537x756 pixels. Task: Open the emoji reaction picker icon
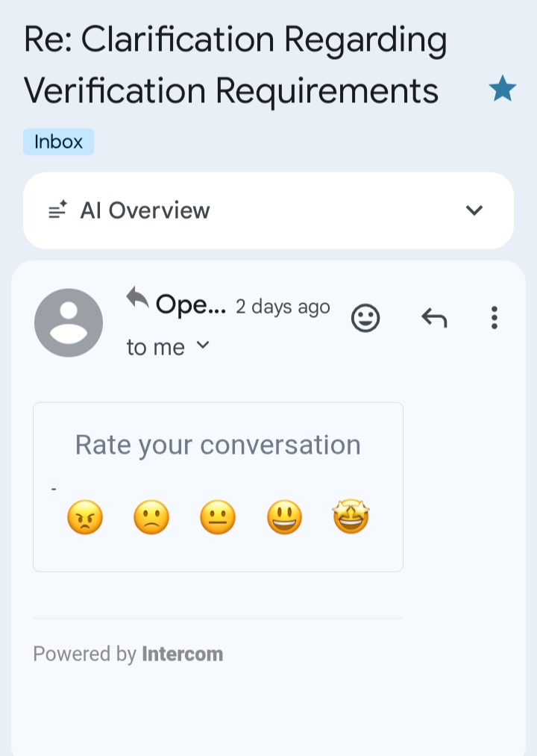[365, 319]
